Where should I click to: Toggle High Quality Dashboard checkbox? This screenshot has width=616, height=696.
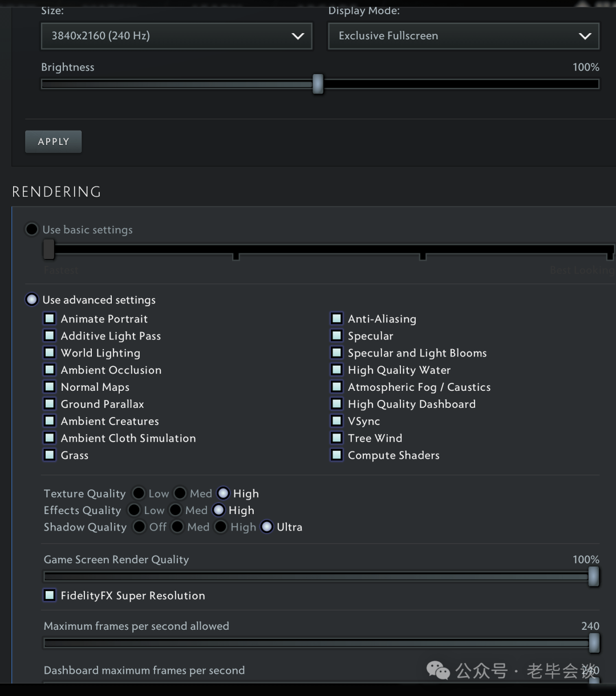(337, 404)
